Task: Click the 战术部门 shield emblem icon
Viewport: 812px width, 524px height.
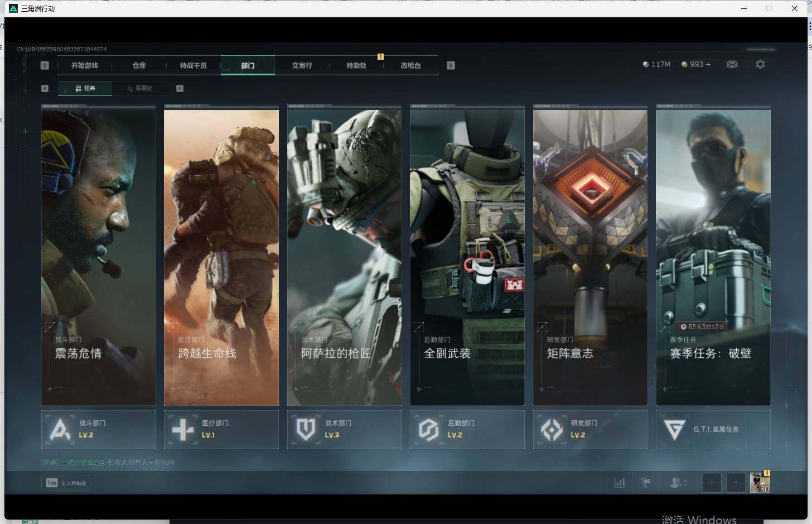Action: point(306,430)
